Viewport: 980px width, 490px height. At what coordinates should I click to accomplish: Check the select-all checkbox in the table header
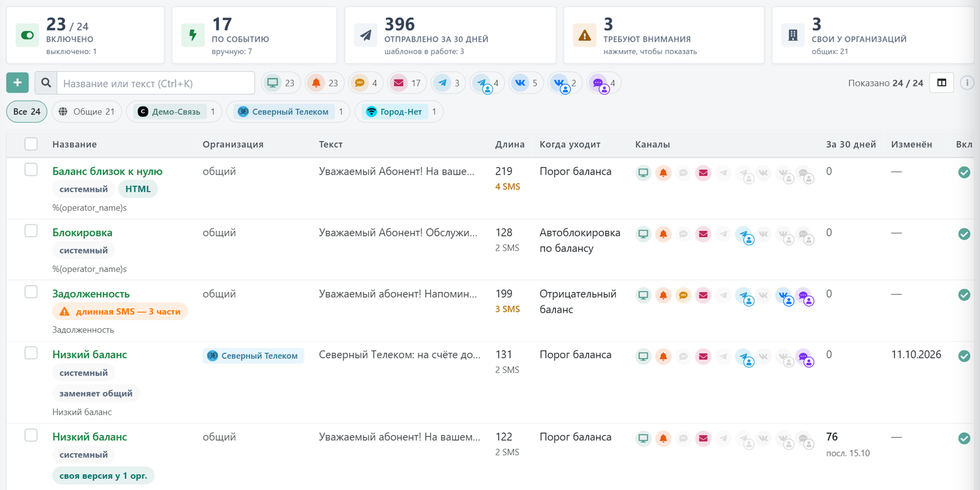click(31, 144)
